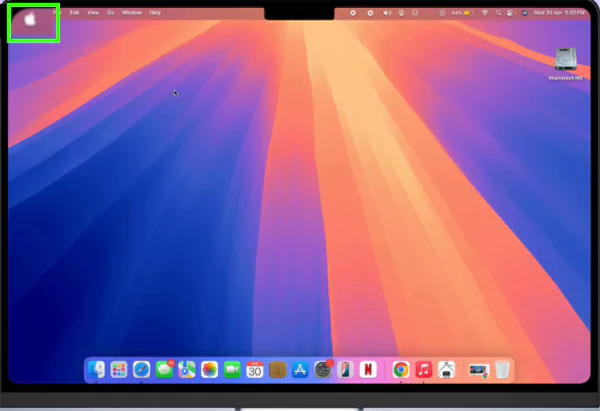Open Photos from the Dock

point(209,370)
